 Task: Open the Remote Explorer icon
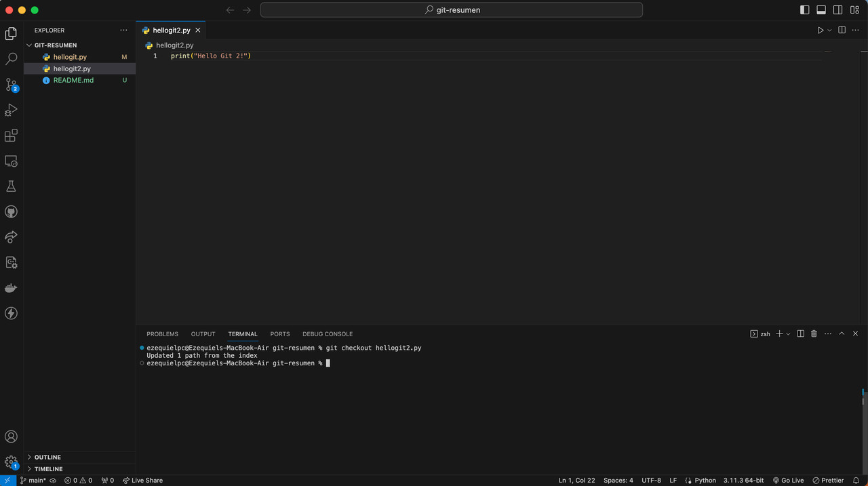tap(11, 161)
